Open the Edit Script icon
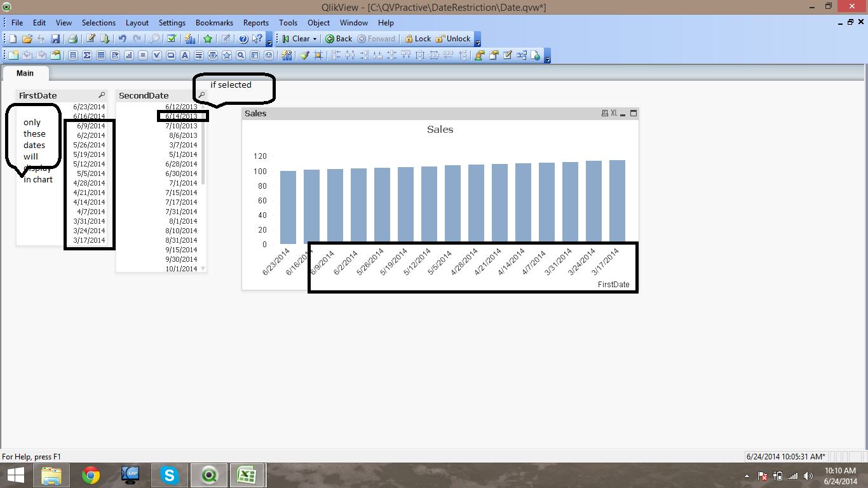868x488 pixels. coord(91,39)
